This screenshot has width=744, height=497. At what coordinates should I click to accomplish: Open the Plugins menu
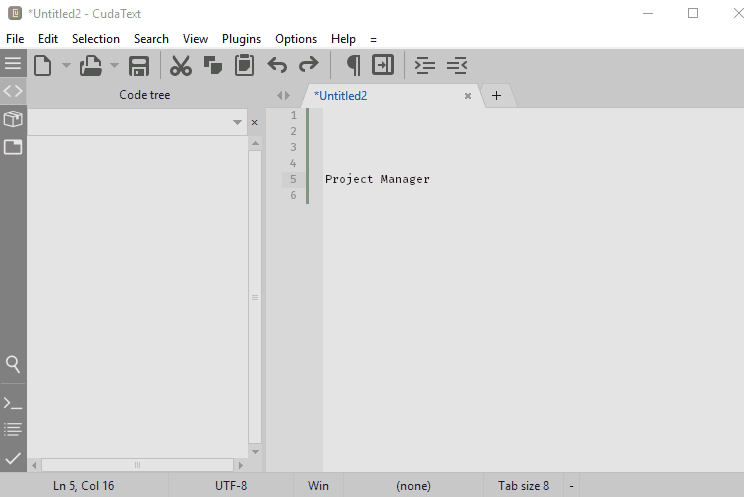pos(241,39)
